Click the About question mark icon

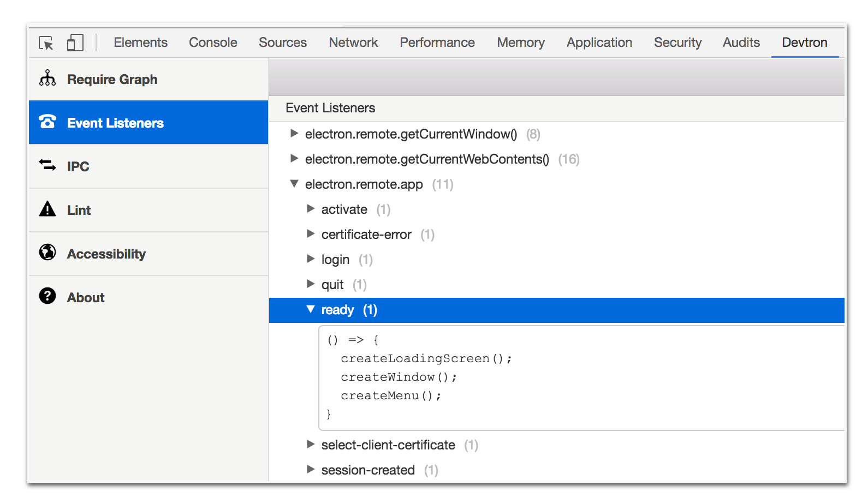point(47,296)
